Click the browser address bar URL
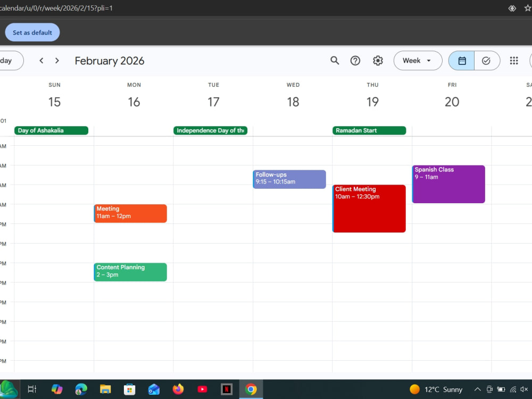Image resolution: width=532 pixels, height=399 pixels. [x=56, y=8]
